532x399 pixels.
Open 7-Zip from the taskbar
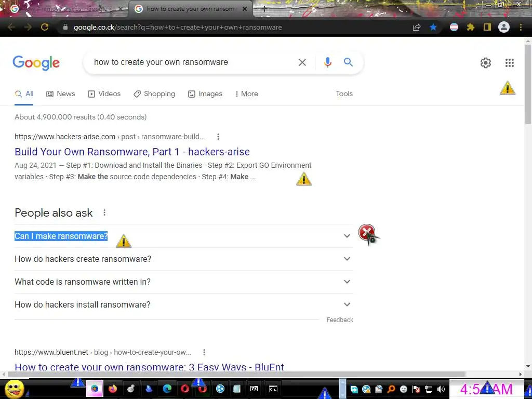[254, 389]
